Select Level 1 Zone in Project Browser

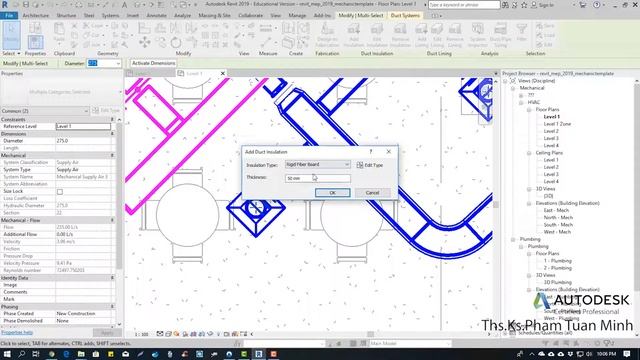[557, 124]
